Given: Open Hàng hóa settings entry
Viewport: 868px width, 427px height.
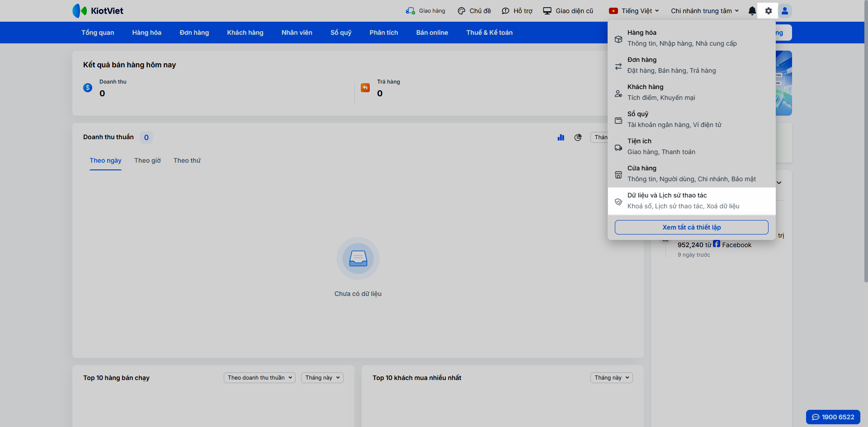Looking at the screenshot, I should [x=692, y=38].
